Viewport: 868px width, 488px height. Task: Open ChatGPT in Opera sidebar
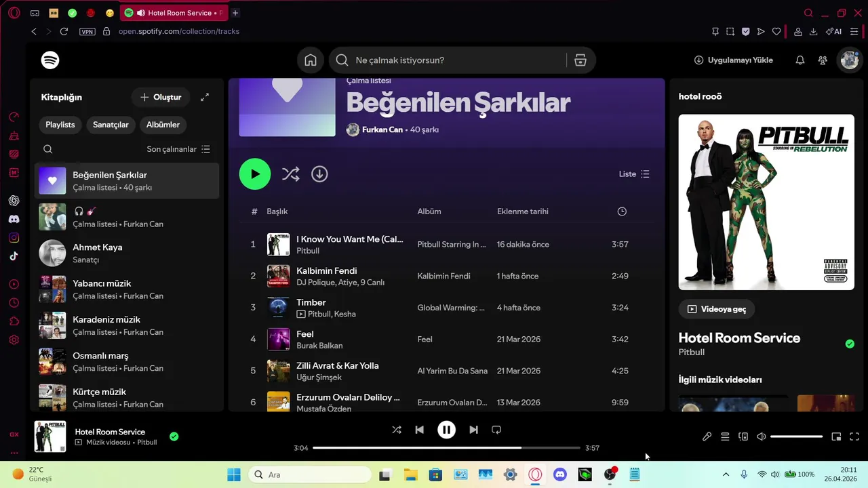point(14,201)
